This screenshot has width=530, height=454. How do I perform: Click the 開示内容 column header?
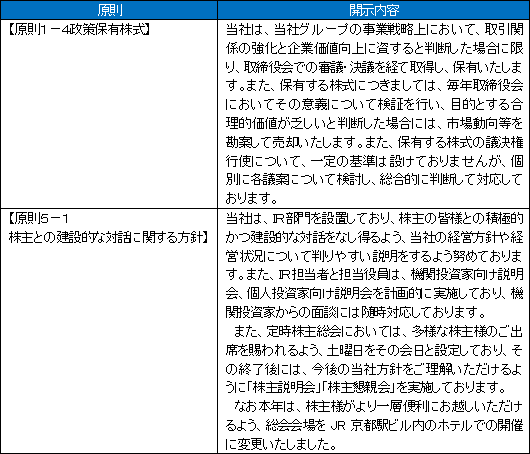coord(374,10)
